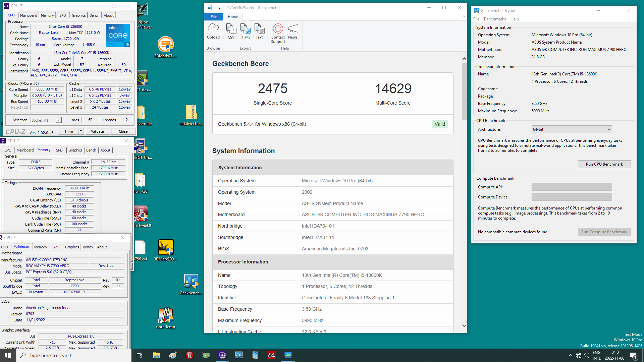Screen dimensions: 644x362
Task: Open File Explorer from the taskbar
Action: point(157,355)
